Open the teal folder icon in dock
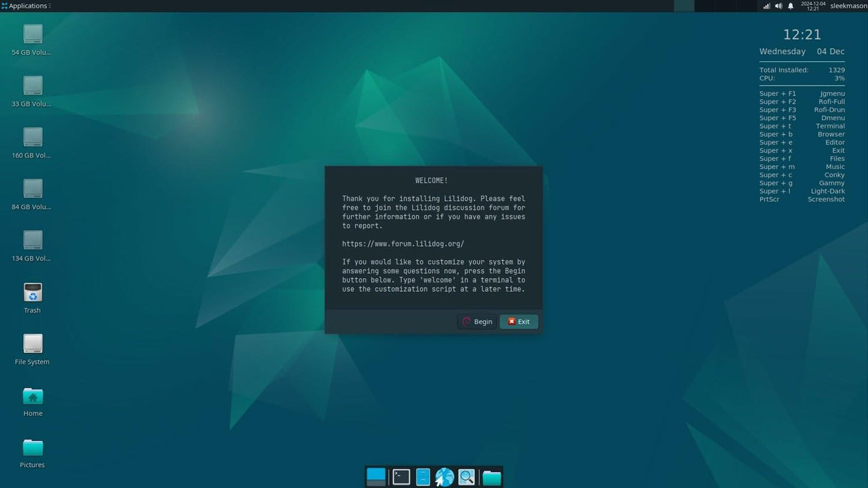The height and width of the screenshot is (488, 868). coord(491,477)
